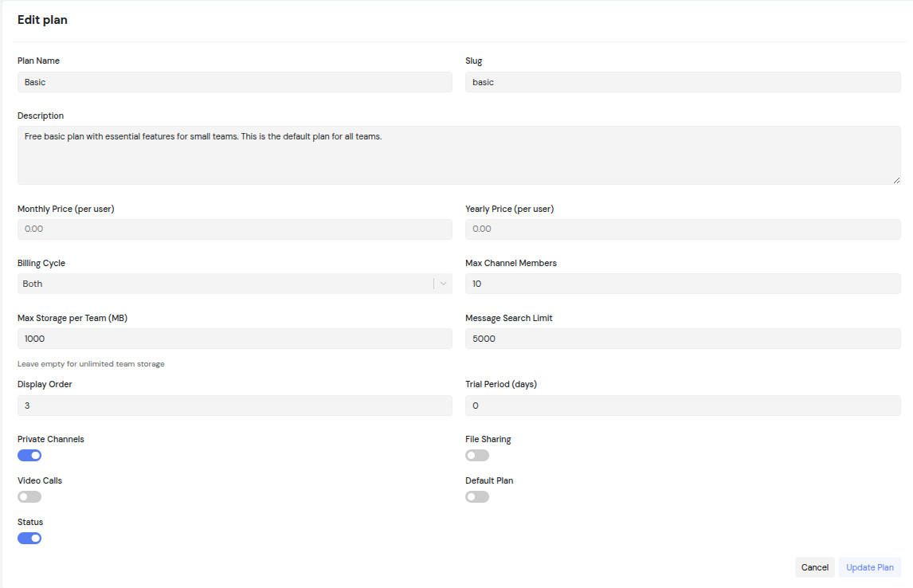Disable the Status toggle

click(29, 538)
